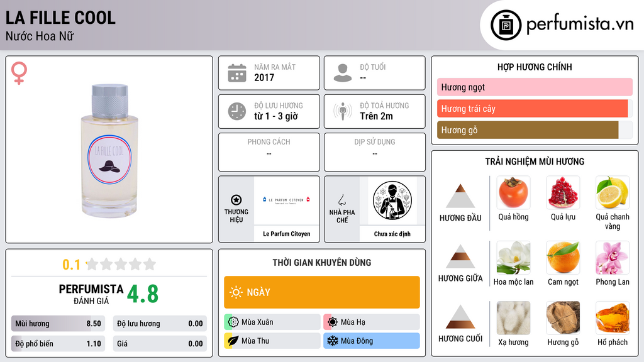
Task: Click the Hương giữa pyramid icon
Action: click(x=460, y=256)
